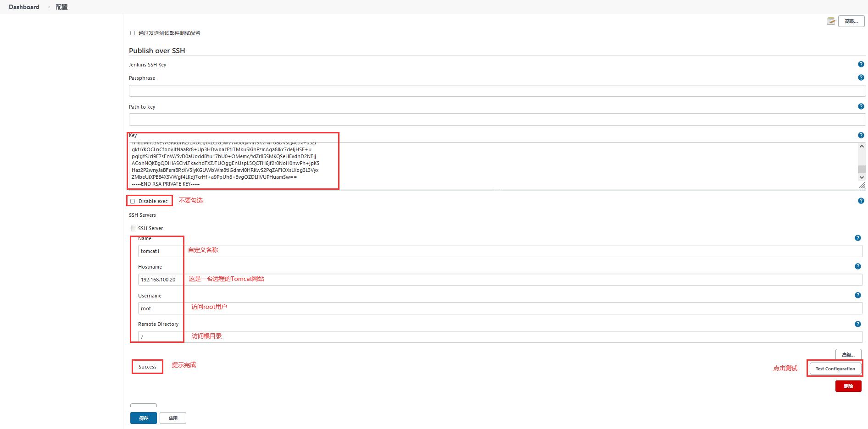Open help icon for Path to key
The height and width of the screenshot is (429, 868).
(861, 106)
